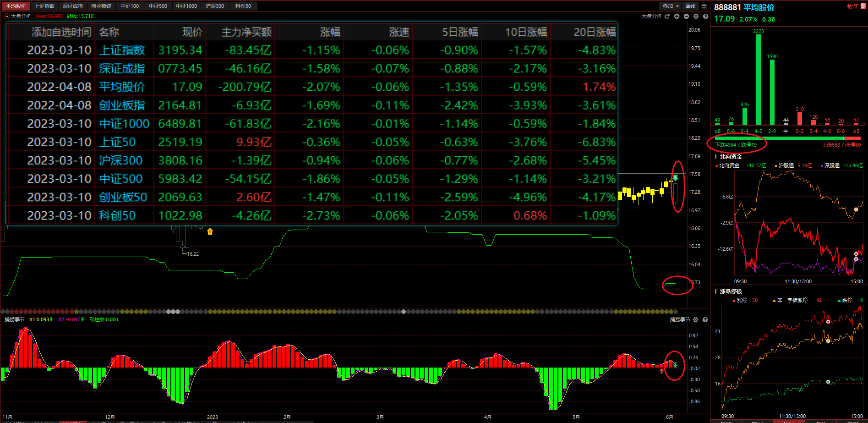Screen dimensions: 868x423
Task: Sort by 名称 column header
Action: pos(109,32)
